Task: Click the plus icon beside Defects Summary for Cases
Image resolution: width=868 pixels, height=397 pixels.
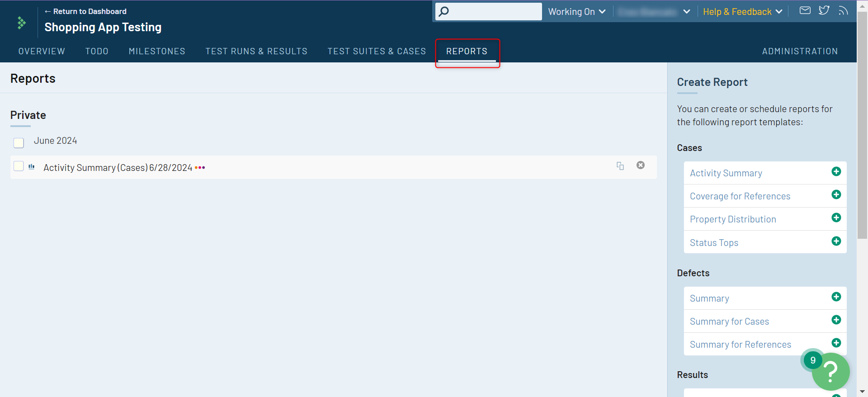Action: tap(836, 320)
